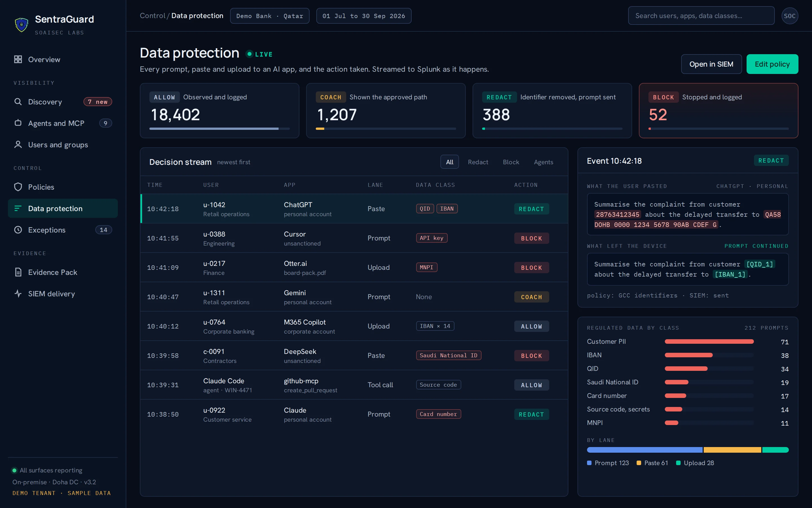Screen dimensions: 812x508
Task: Click the Users and groups person icon
Action: (18, 144)
